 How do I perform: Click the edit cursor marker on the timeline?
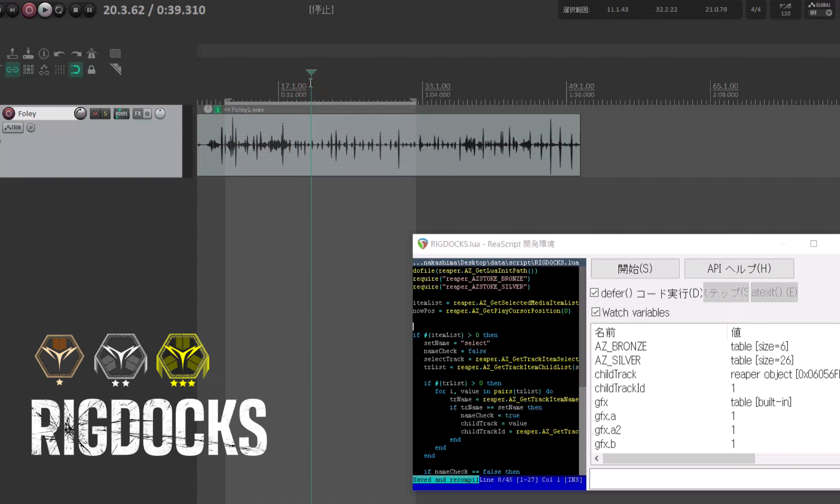pos(311,73)
